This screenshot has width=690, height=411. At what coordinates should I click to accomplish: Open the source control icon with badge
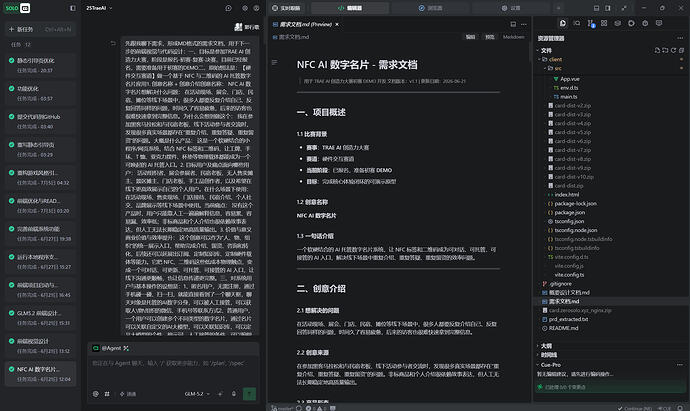point(590,23)
